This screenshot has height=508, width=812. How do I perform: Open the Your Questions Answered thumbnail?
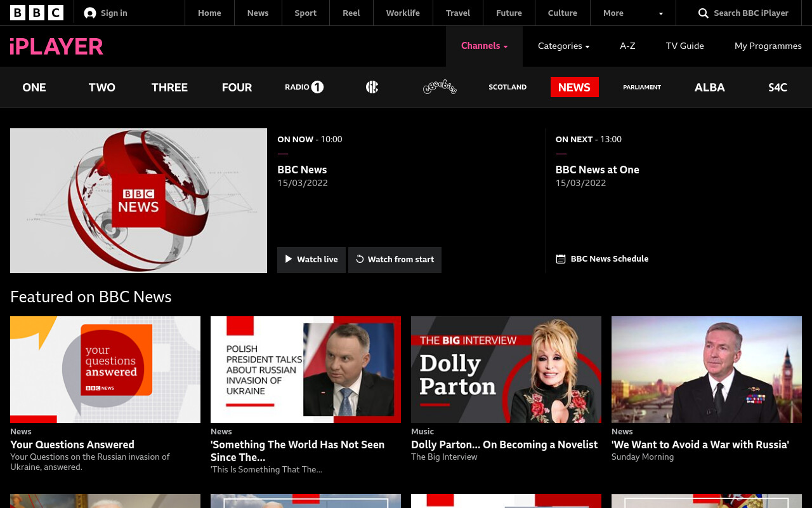[105, 370]
